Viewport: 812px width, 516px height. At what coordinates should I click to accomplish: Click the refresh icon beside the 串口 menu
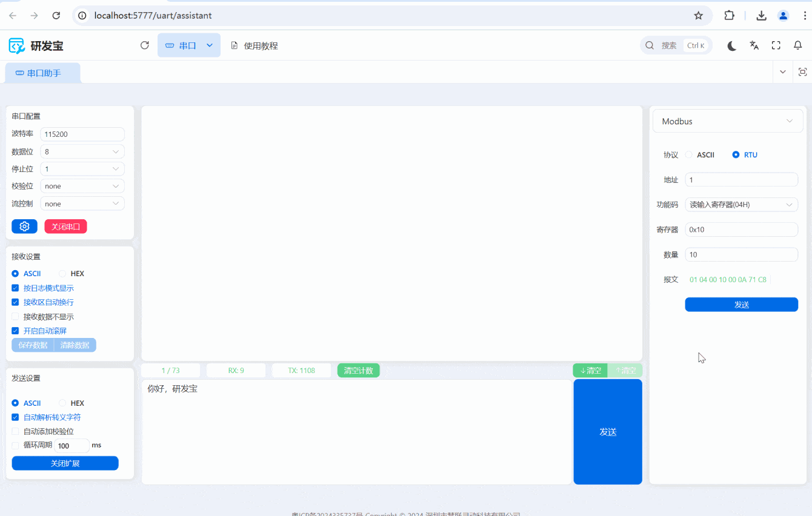click(x=144, y=45)
